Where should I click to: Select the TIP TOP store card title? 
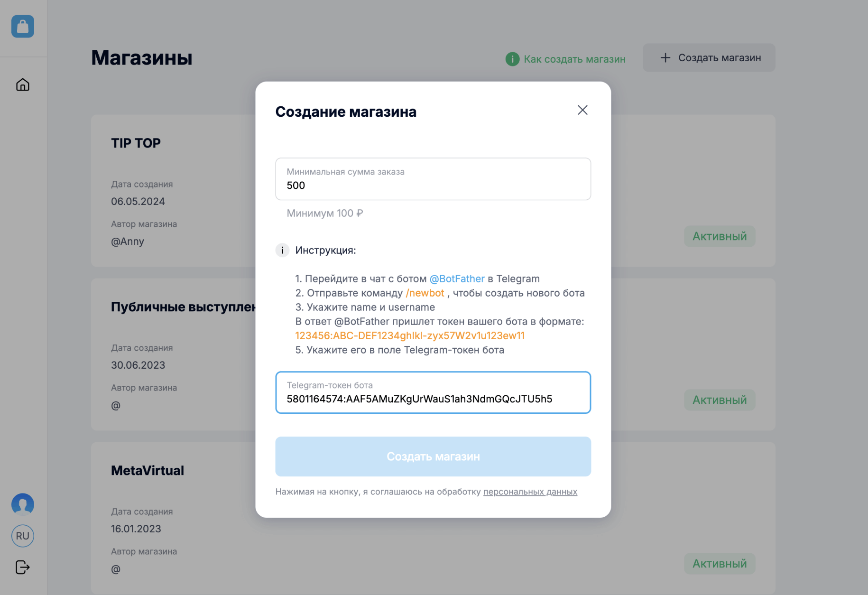tap(136, 143)
